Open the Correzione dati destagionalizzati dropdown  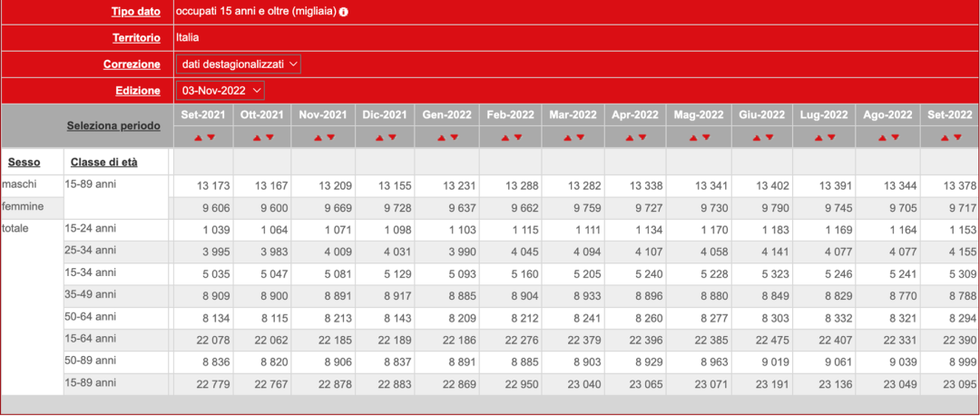click(239, 64)
